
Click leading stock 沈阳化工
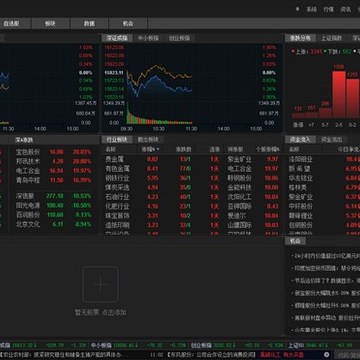click(240, 197)
